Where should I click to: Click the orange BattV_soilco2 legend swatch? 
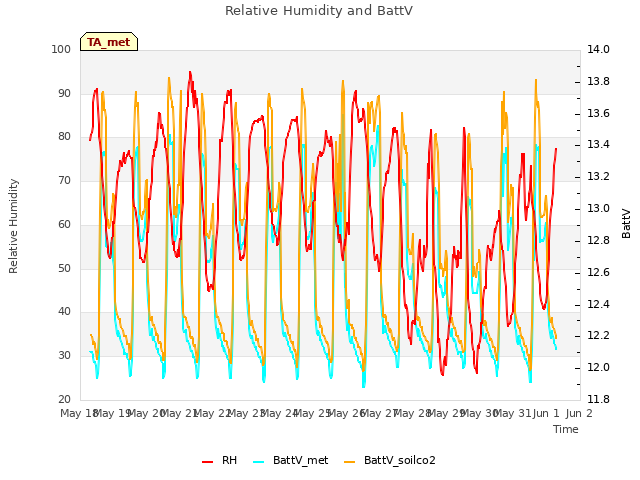(x=349, y=462)
